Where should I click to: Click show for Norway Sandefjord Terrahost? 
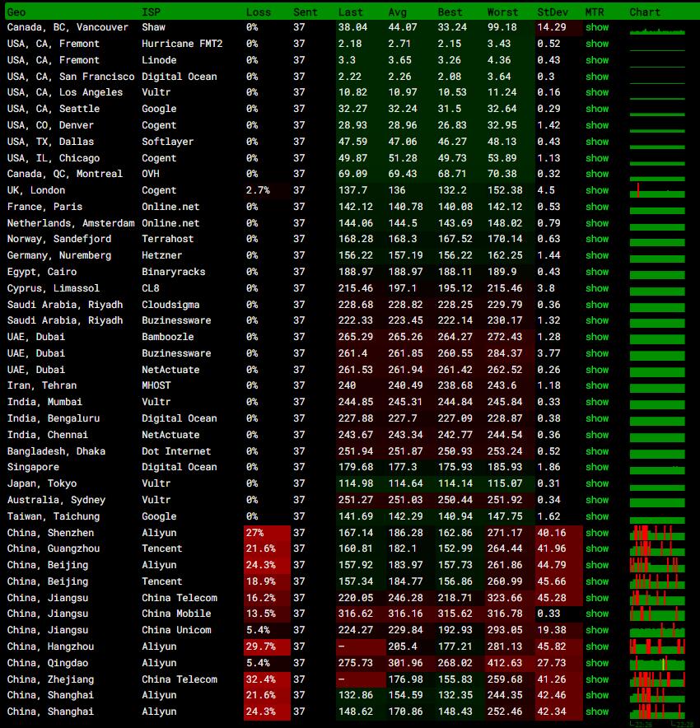tap(597, 239)
